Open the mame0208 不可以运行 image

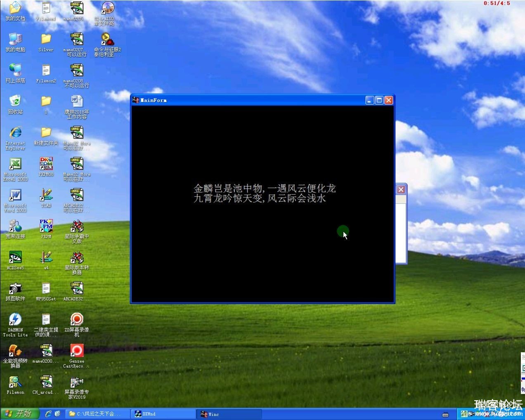(77, 76)
